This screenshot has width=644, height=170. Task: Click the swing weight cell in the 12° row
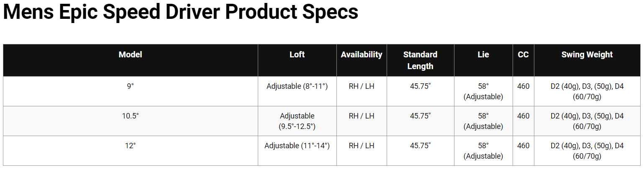pyautogui.click(x=587, y=151)
